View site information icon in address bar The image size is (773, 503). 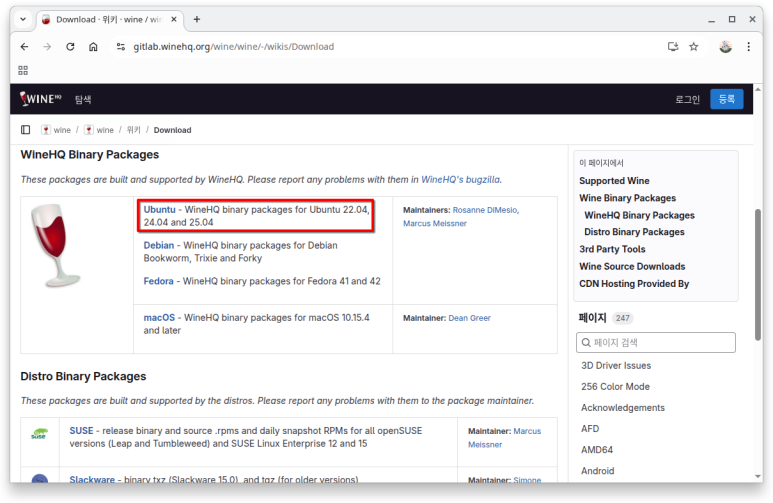[120, 46]
